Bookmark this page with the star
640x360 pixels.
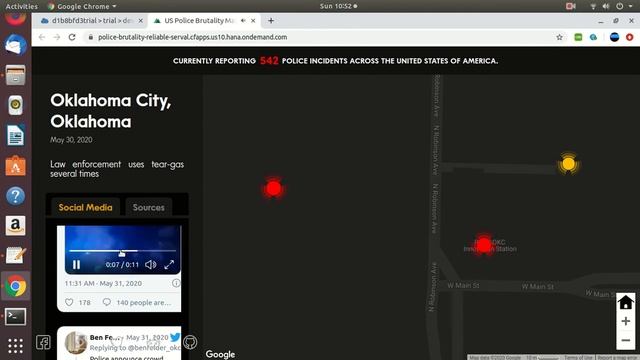559,37
